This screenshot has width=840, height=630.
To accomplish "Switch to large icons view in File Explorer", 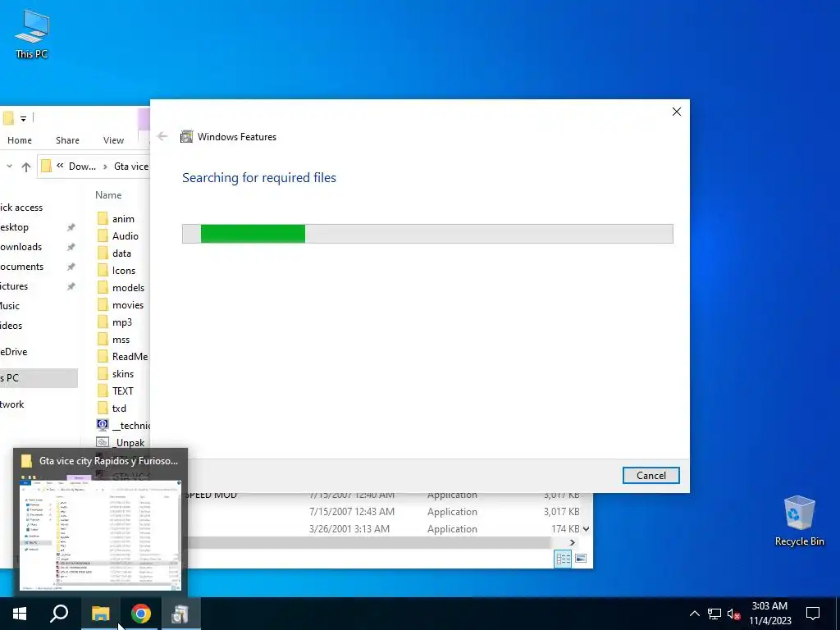I will [581, 559].
